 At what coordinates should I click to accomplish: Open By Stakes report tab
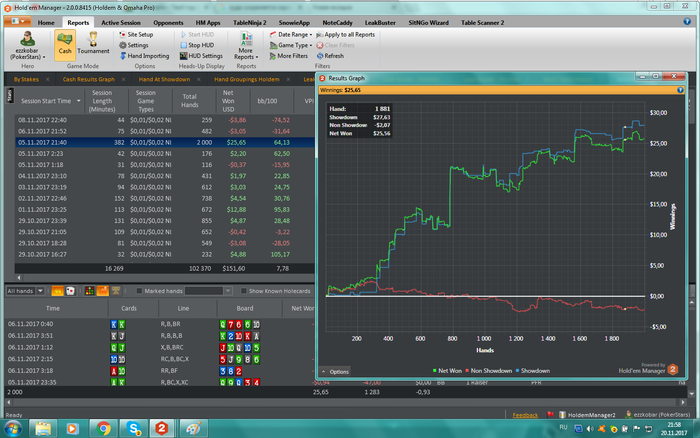click(26, 79)
